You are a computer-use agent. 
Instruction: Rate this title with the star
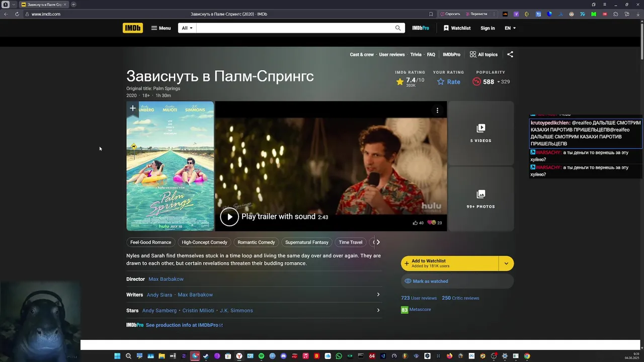tap(448, 81)
